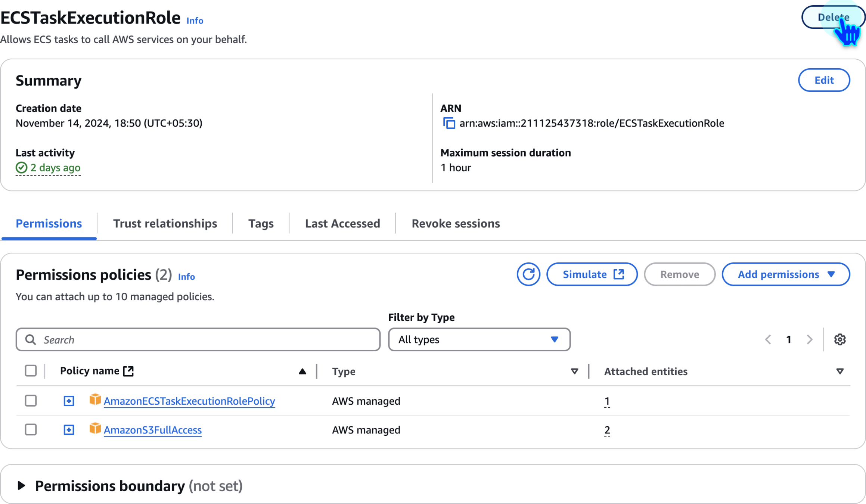Screen dimensions: 866x504
Task: Sort by the Attached entities column arrow
Action: pos(839,371)
